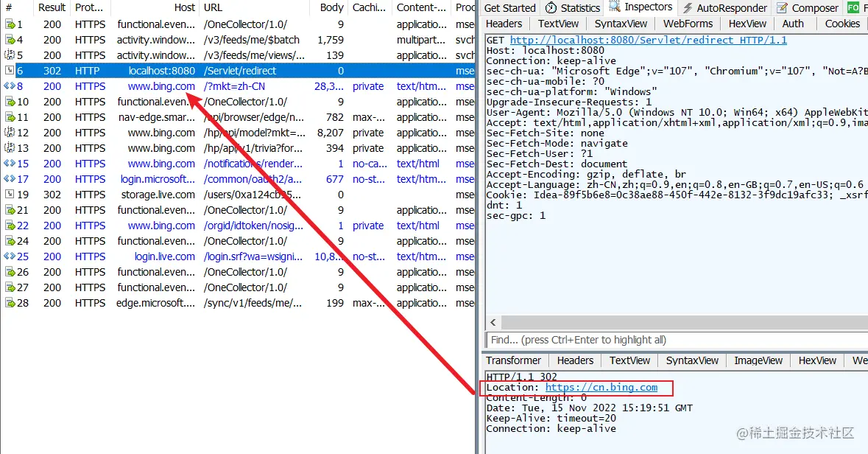Open the Composer tab
Viewport: 868px width, 454px height.
[x=807, y=8]
